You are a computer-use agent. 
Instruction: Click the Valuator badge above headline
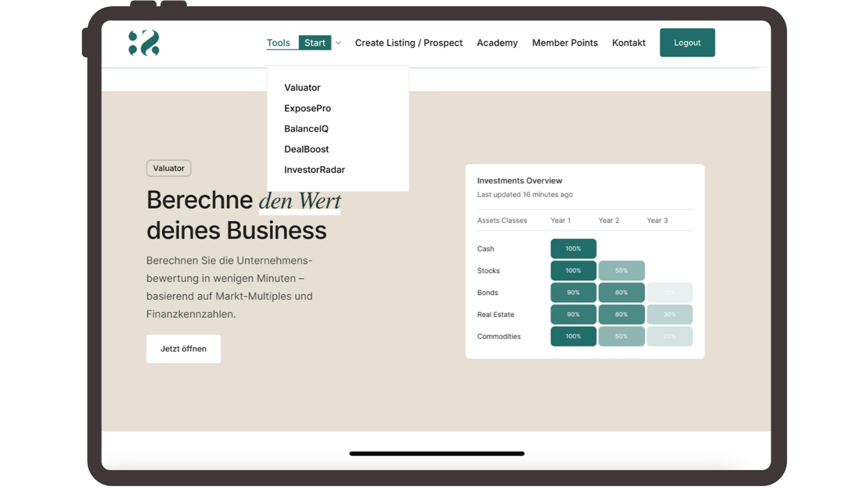pyautogui.click(x=169, y=168)
